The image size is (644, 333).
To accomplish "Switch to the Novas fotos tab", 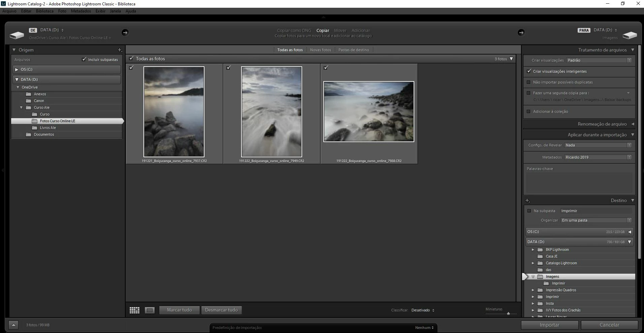I will [x=320, y=50].
